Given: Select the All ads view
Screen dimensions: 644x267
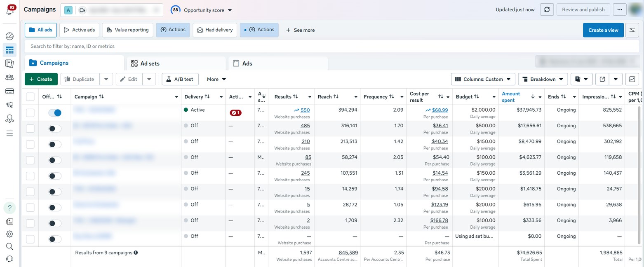Looking at the screenshot, I should coord(41,30).
